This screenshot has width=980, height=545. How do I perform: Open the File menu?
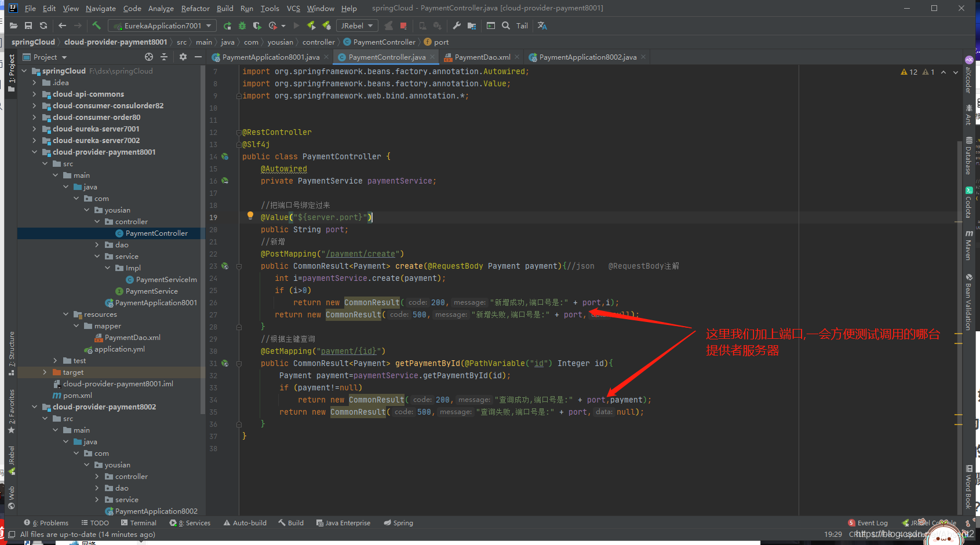30,8
